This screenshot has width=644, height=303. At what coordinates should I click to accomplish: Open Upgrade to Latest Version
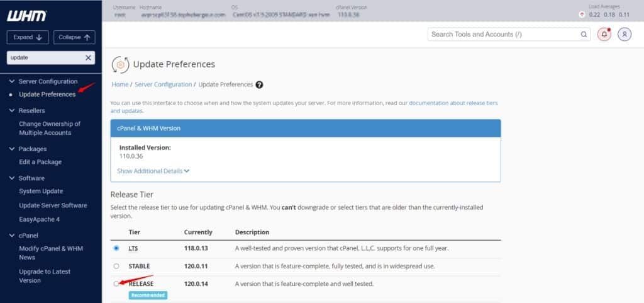45,276
